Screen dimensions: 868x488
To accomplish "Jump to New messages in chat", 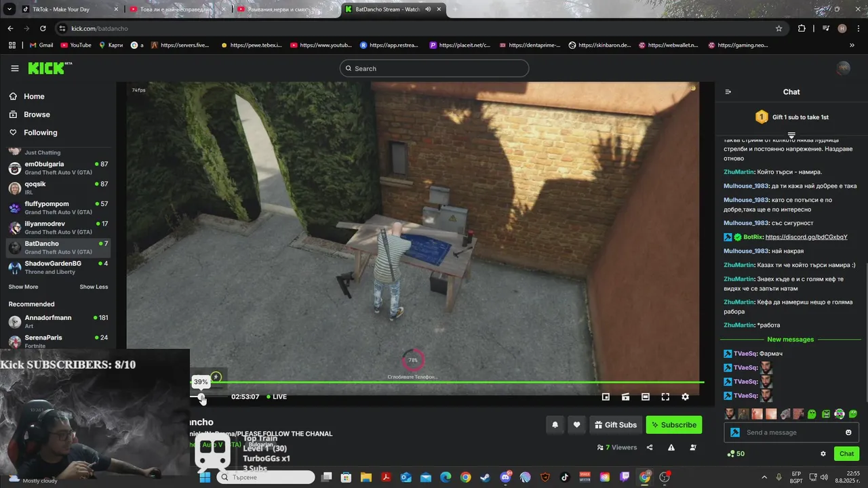I will (790, 340).
